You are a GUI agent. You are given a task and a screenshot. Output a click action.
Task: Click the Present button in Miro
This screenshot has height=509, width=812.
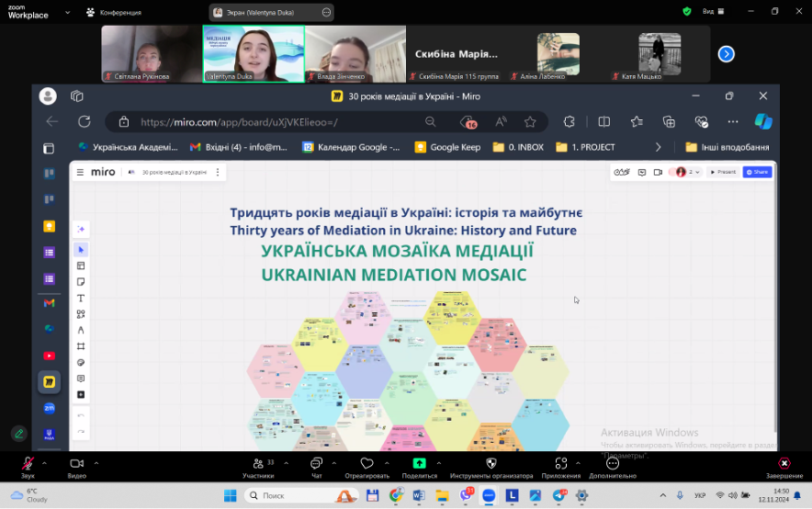coord(723,172)
